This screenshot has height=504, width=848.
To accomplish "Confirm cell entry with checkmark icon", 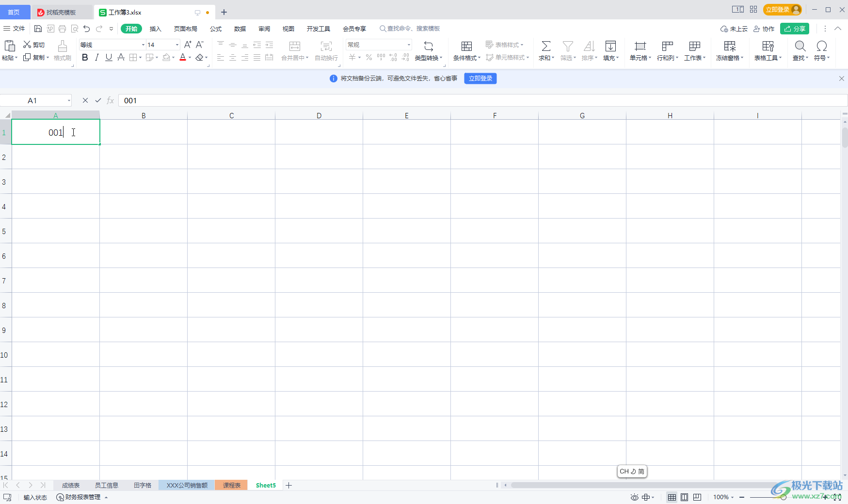I will tap(98, 100).
